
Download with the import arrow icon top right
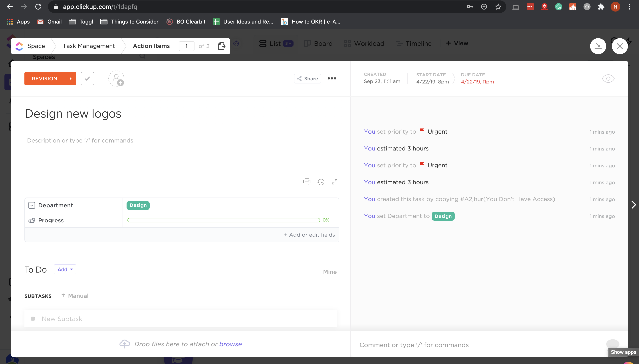click(598, 46)
